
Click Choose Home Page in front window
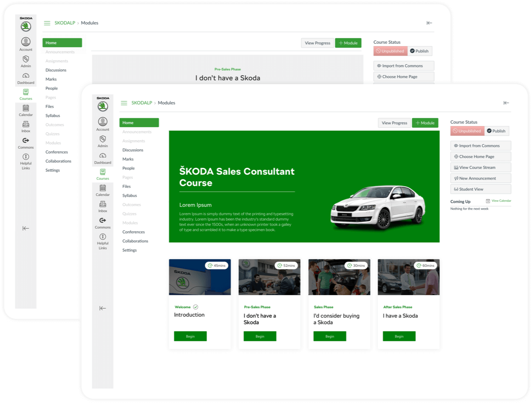(x=481, y=156)
